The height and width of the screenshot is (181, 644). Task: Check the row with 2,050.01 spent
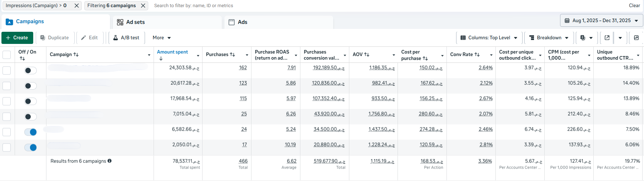[6, 147]
